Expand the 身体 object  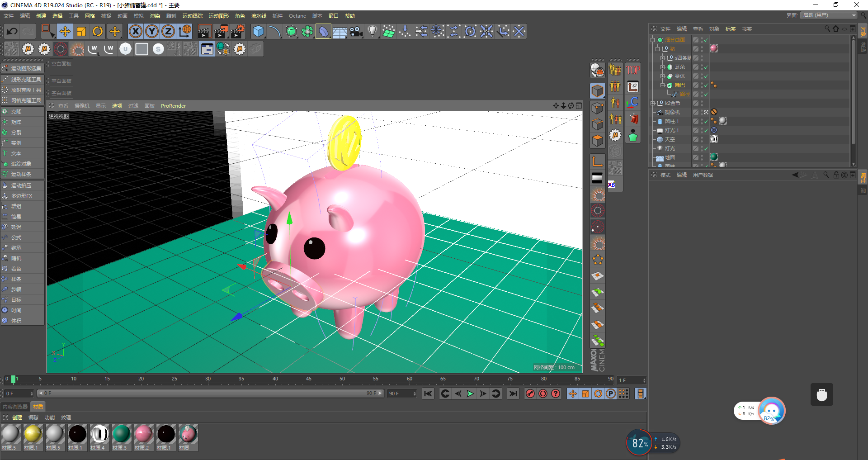663,76
